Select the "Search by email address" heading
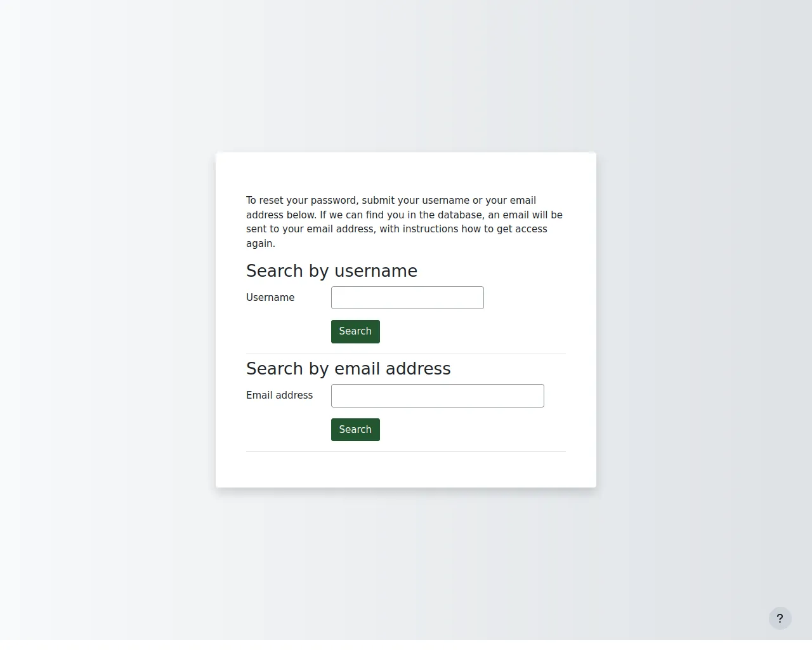This screenshot has width=812, height=650. pos(348,369)
